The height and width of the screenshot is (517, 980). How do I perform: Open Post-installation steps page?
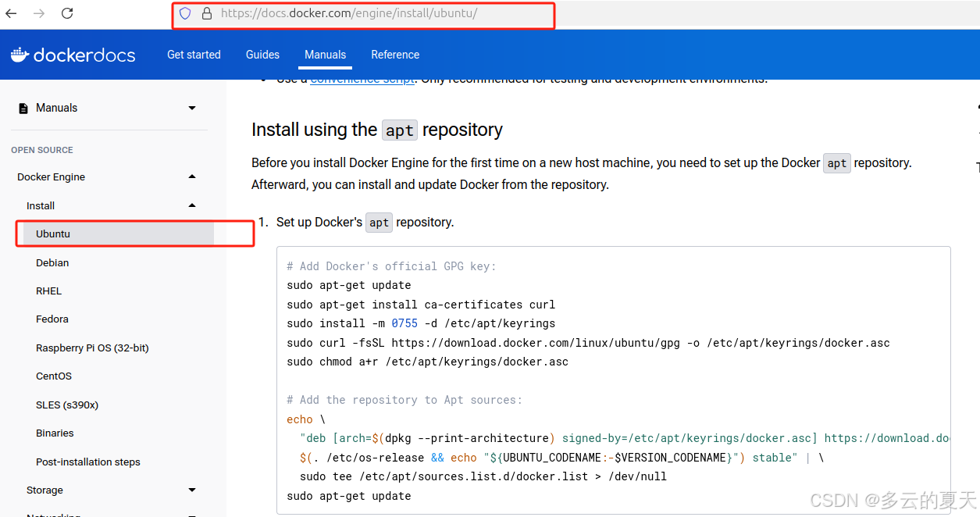(88, 462)
